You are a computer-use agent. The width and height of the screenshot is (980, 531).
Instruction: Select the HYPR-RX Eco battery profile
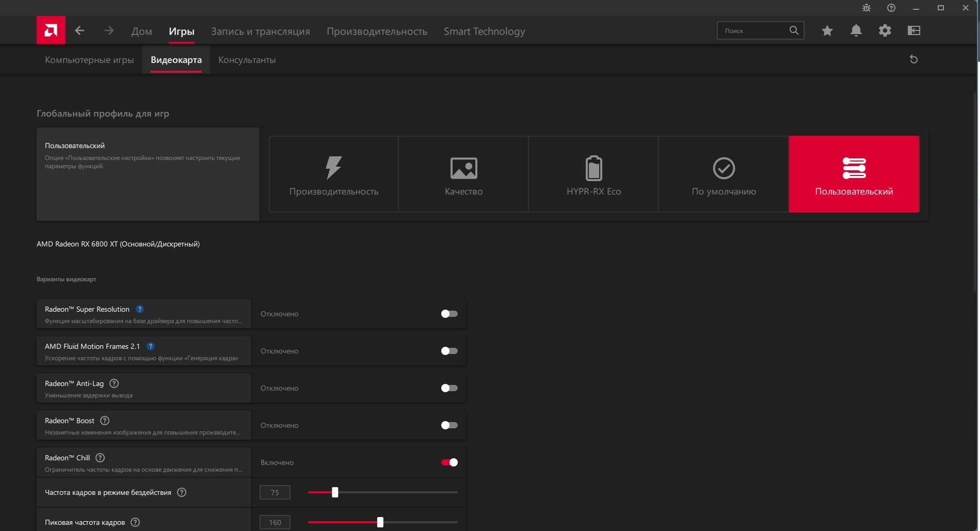coord(593,174)
